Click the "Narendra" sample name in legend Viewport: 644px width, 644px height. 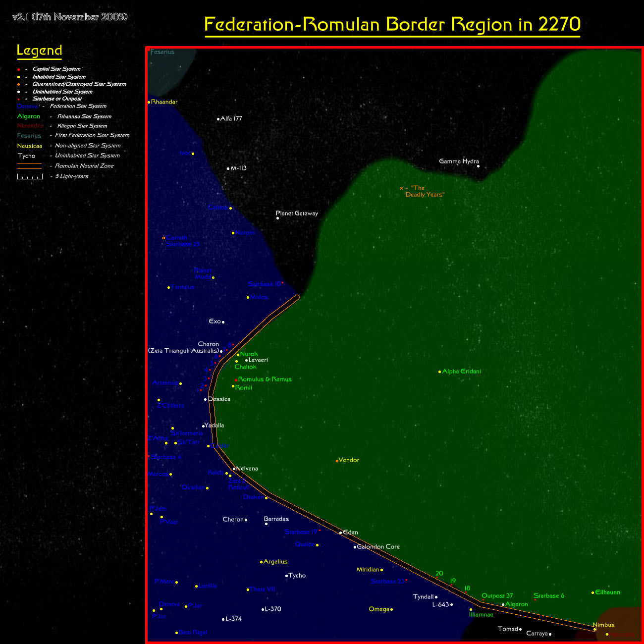coord(30,126)
